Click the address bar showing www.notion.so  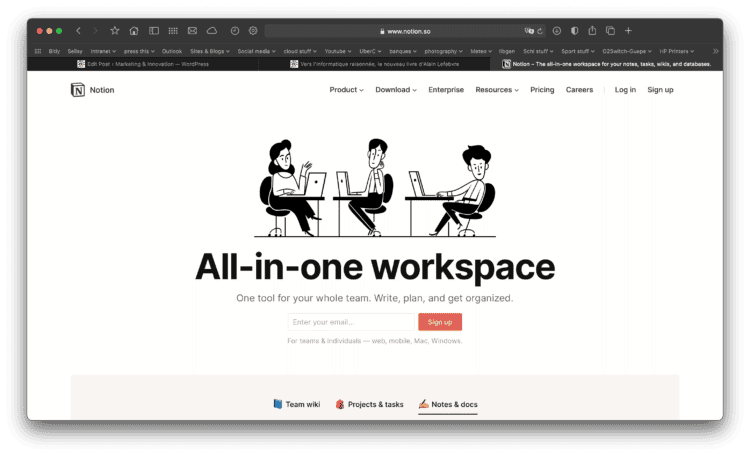405,31
